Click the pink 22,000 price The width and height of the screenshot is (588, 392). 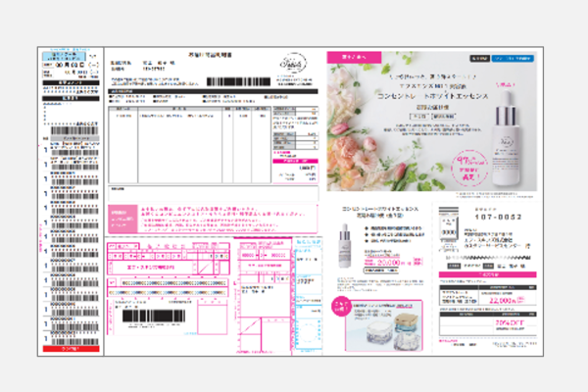coord(502,300)
